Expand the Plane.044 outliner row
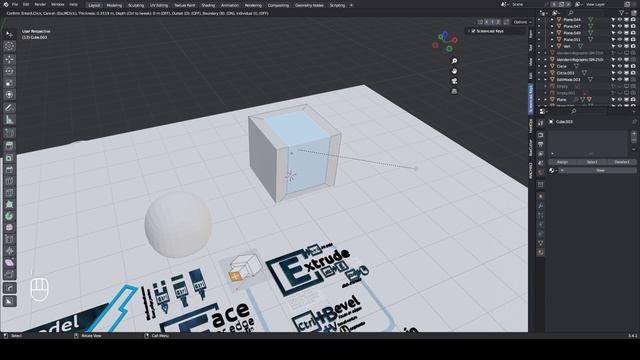Screen dimensions: 640x360 click(552, 20)
